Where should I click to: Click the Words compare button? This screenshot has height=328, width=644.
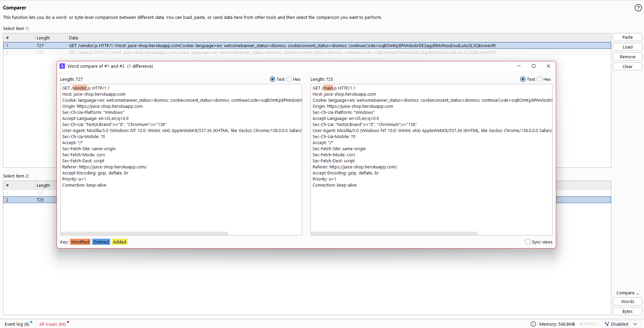point(627,301)
